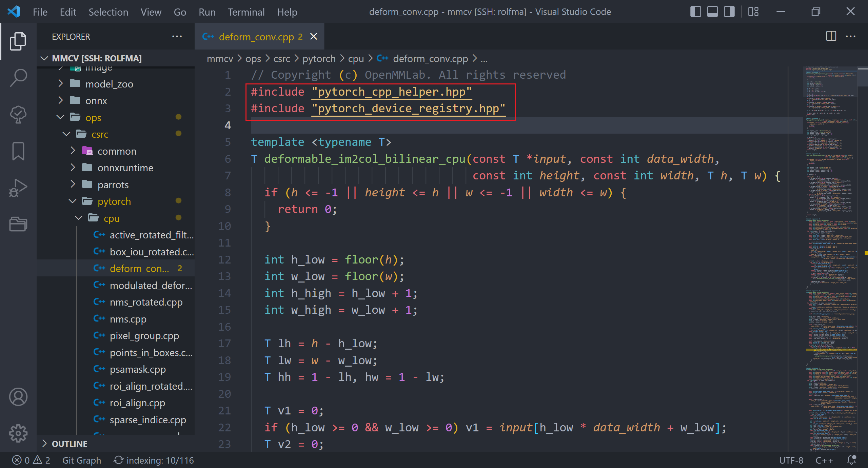Screen dimensions: 868x468
Task: Click the C++ language mode indicator
Action: click(824, 460)
